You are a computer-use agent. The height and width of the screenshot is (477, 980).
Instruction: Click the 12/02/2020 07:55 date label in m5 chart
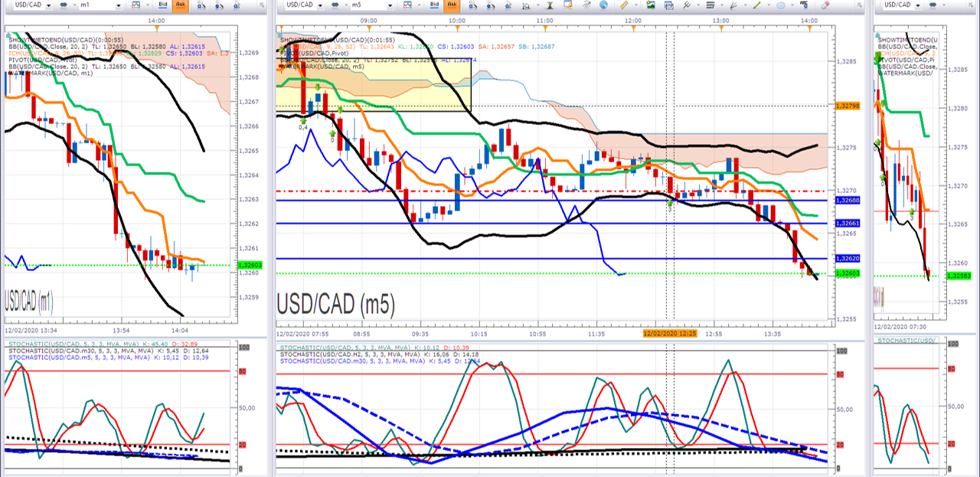pos(304,334)
